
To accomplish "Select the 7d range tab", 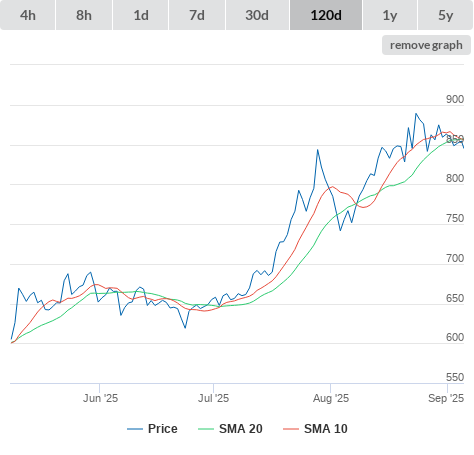I will (197, 15).
